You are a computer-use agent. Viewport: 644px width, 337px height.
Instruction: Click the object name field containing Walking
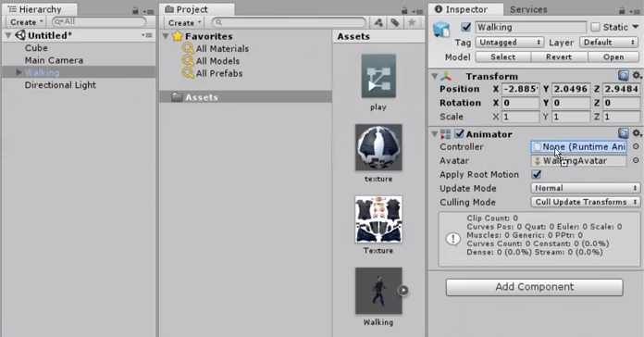coord(530,27)
